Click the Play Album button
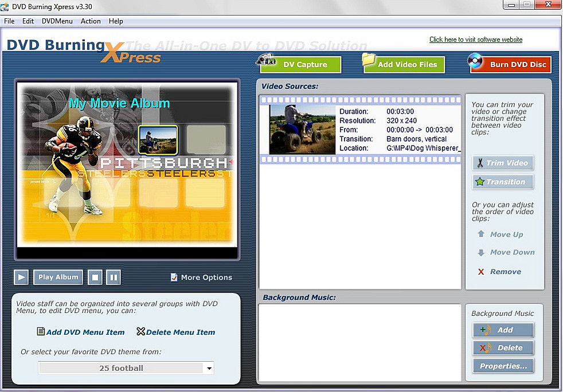The height and width of the screenshot is (392, 563). point(58,277)
